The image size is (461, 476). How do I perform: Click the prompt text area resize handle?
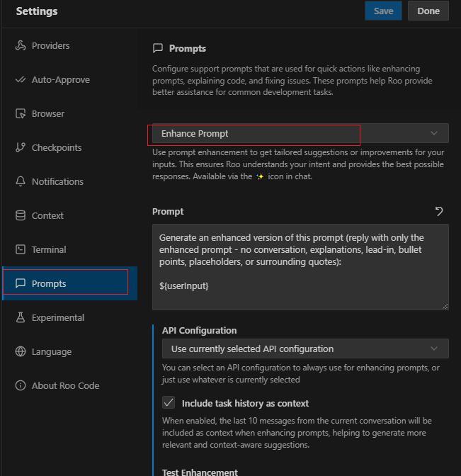click(x=445, y=306)
